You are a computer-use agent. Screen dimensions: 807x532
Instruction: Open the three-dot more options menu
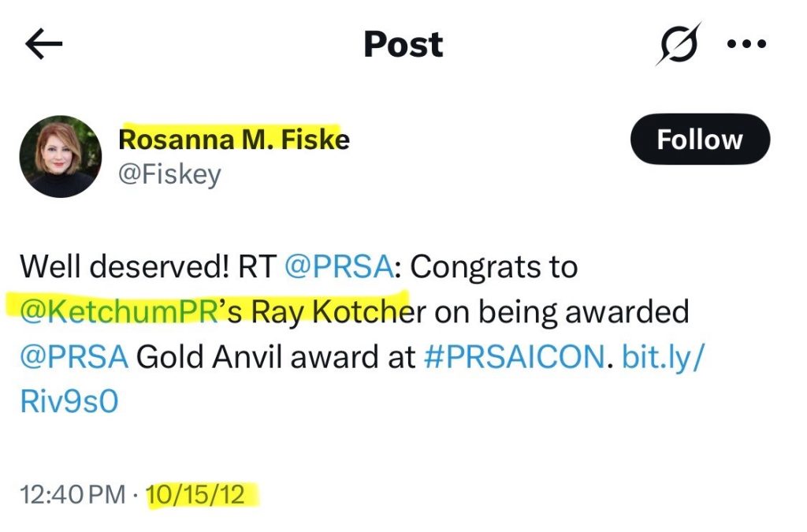click(x=747, y=43)
